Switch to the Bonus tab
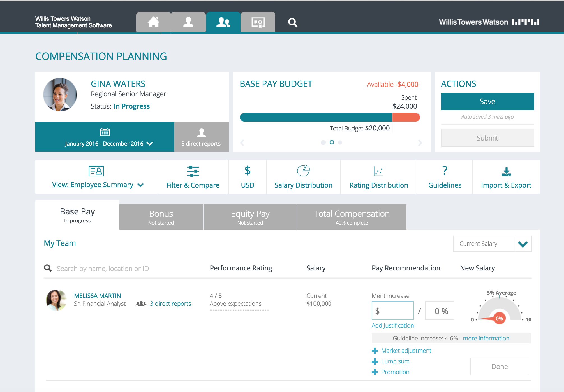Image resolution: width=564 pixels, height=392 pixels. tap(161, 217)
